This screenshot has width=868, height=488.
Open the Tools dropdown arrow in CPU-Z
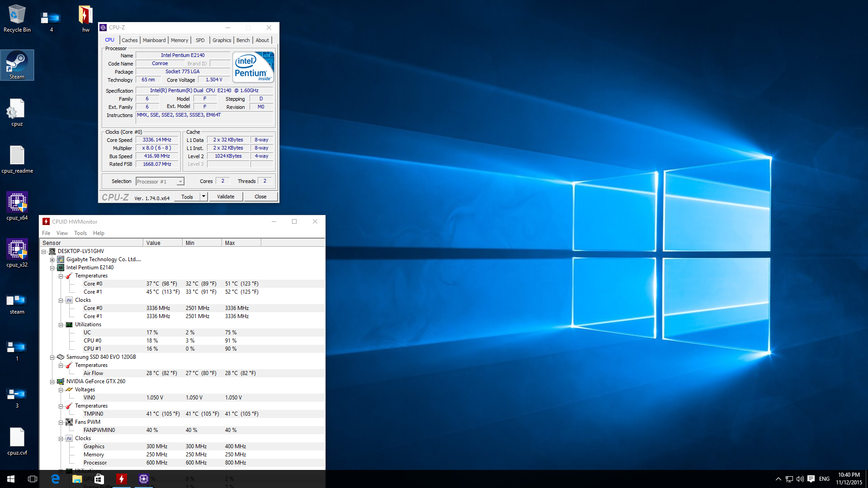pyautogui.click(x=203, y=197)
